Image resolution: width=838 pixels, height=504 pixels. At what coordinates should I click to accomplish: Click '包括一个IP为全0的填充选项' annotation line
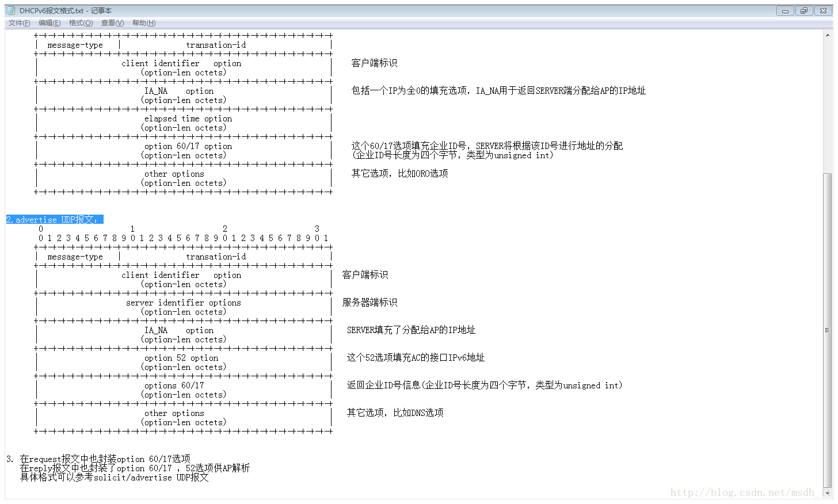coord(498,91)
